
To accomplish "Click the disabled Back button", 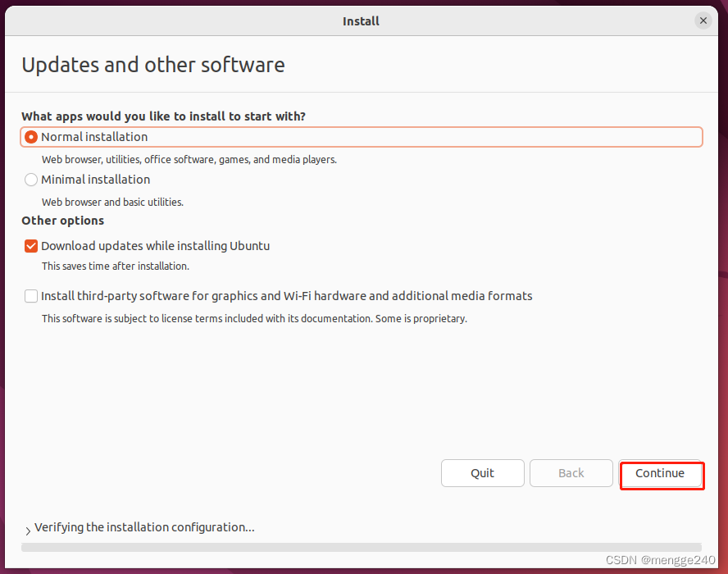I will pyautogui.click(x=571, y=473).
